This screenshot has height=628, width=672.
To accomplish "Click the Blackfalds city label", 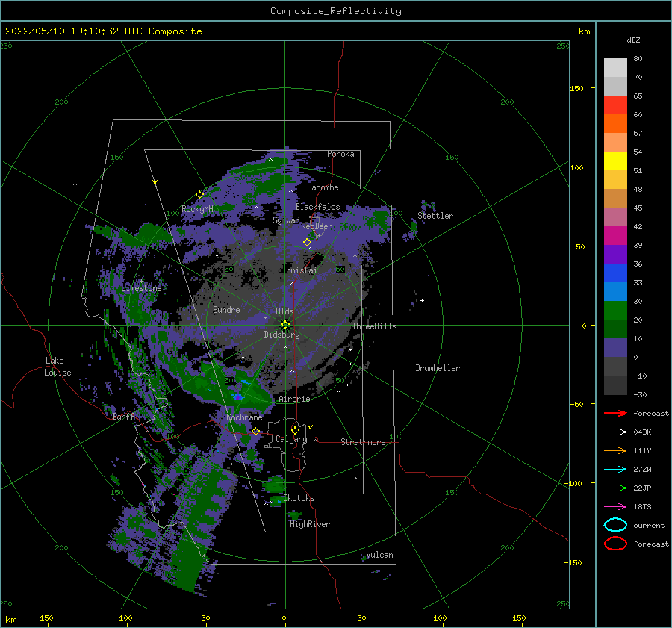I will pos(317,207).
